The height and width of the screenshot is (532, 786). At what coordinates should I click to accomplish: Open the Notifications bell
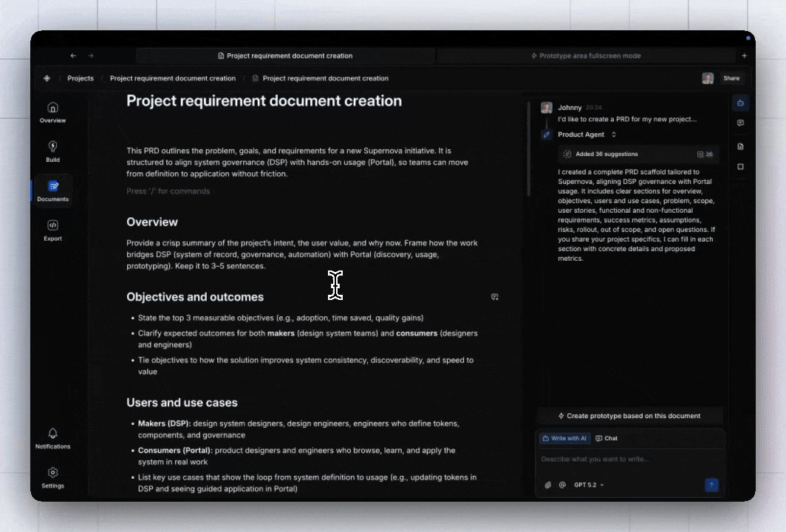[52, 438]
